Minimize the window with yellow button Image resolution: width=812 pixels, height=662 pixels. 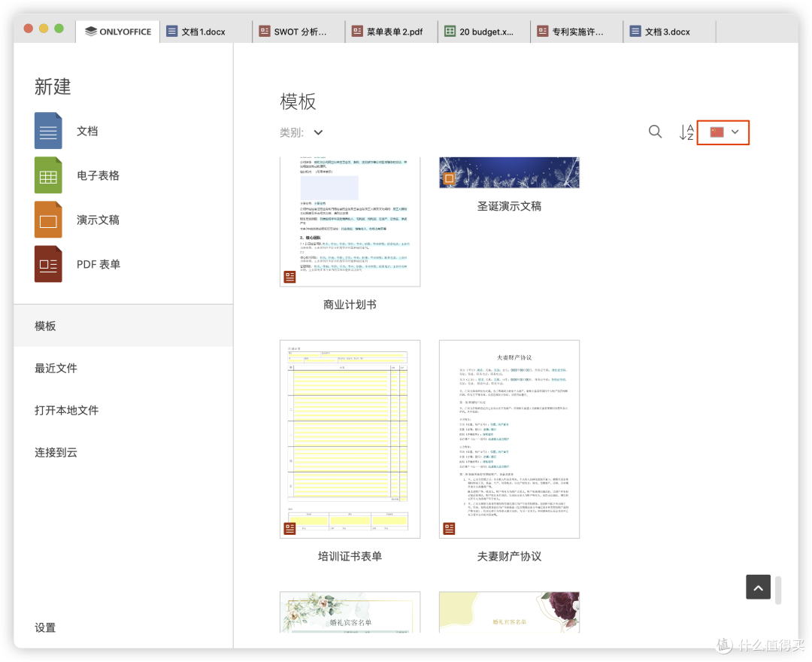click(44, 29)
